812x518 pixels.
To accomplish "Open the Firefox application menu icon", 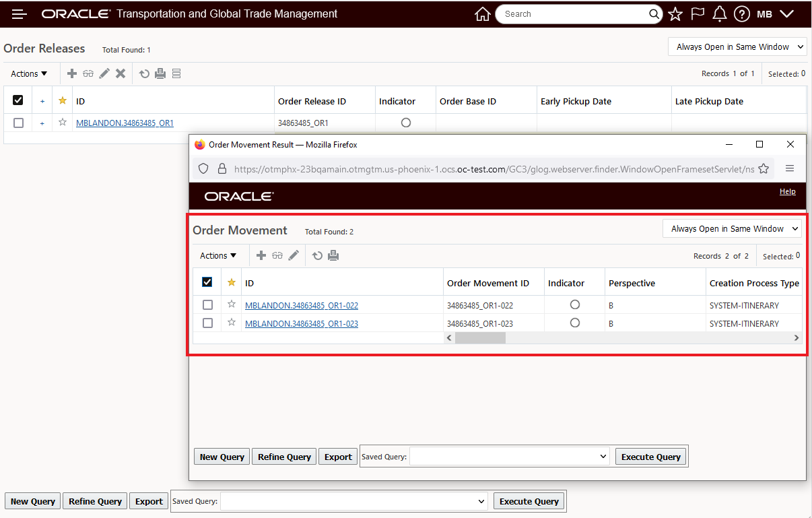I will 790,168.
